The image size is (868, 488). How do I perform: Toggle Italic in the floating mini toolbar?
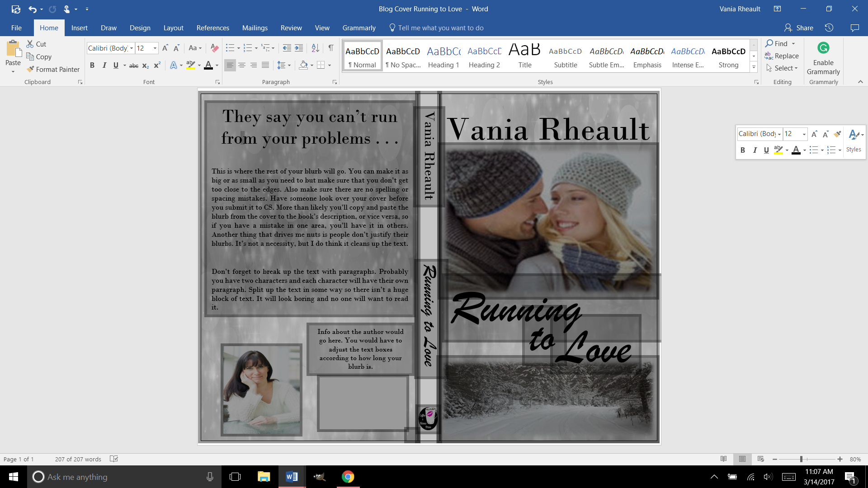click(x=755, y=150)
